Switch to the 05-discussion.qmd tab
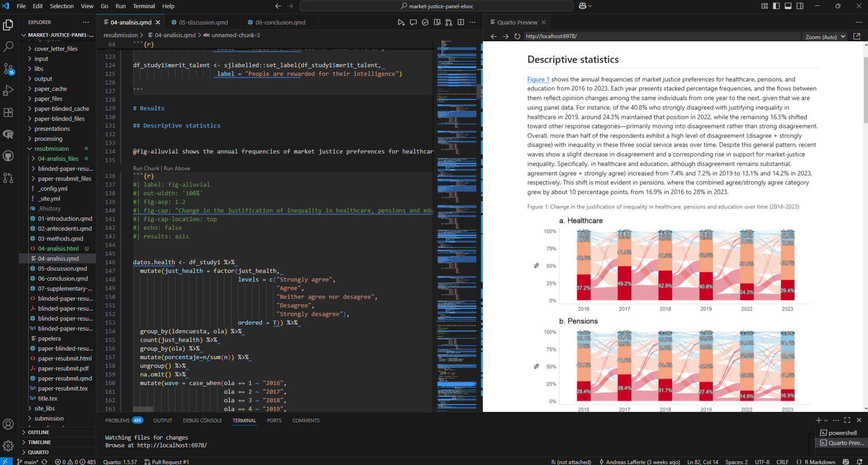The width and height of the screenshot is (868, 465). 203,22
